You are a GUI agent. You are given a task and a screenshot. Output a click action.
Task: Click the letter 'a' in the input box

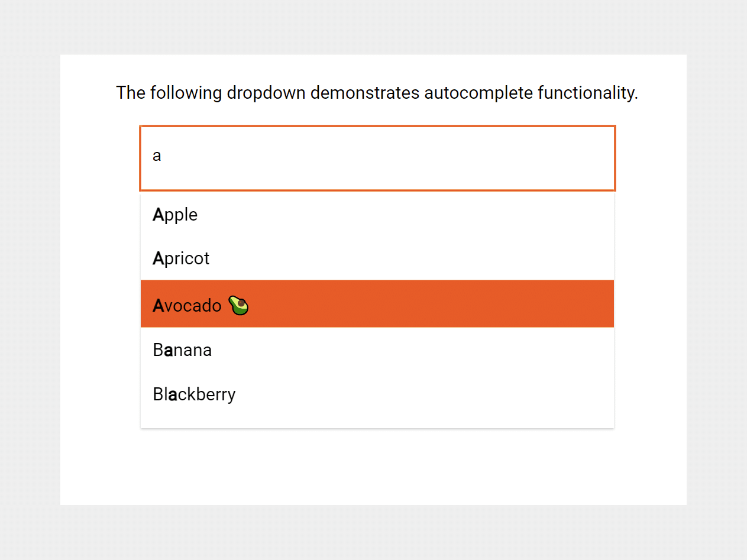(156, 156)
